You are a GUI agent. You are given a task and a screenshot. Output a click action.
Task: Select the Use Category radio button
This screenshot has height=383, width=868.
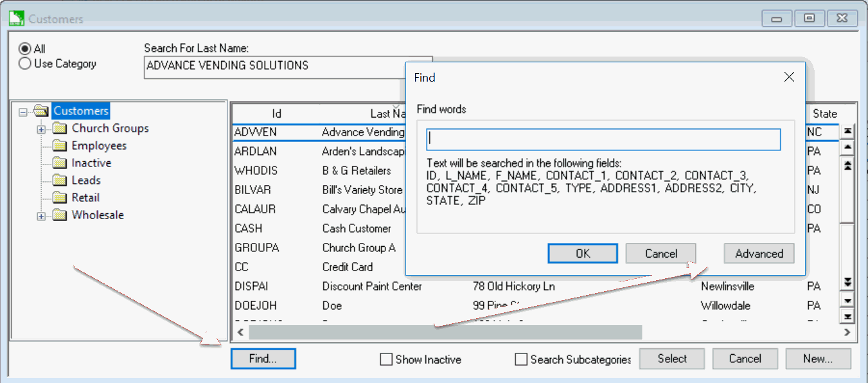(x=25, y=64)
